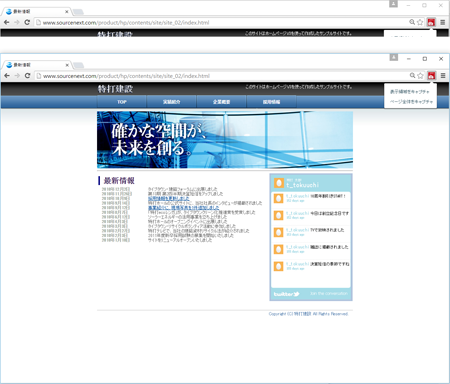Screen dimensions: 450x384
Task: Go back in the upper browser window
Action: tap(7, 22)
